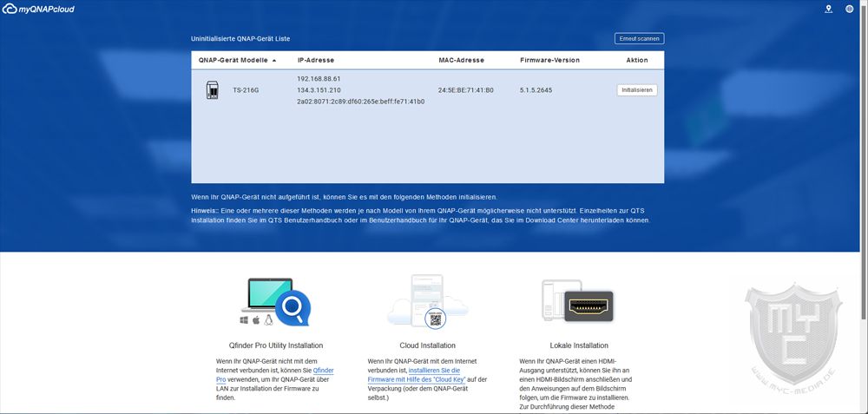This screenshot has height=414, width=868.
Task: Open the location pin icon
Action: (828, 9)
